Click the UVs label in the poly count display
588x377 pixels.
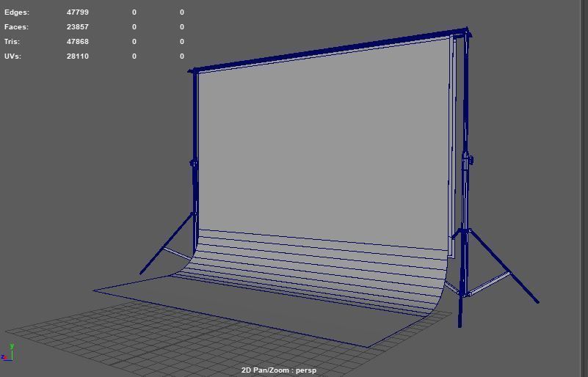tap(12, 56)
